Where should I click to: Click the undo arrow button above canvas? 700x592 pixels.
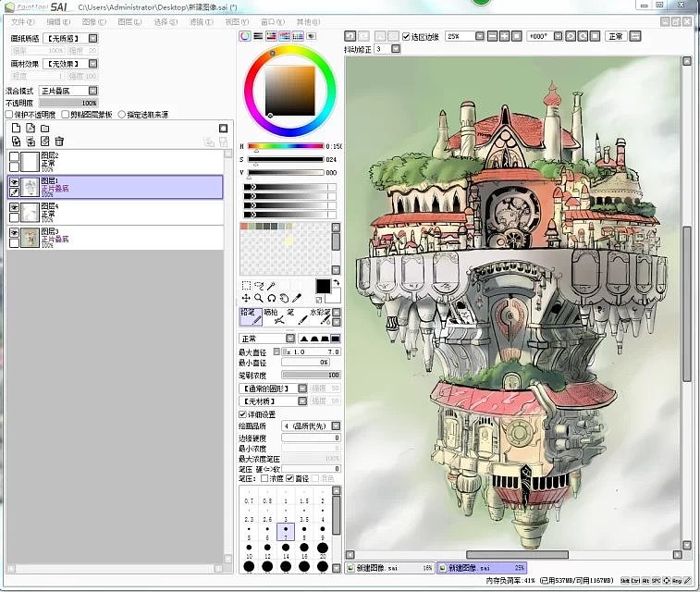click(x=350, y=36)
